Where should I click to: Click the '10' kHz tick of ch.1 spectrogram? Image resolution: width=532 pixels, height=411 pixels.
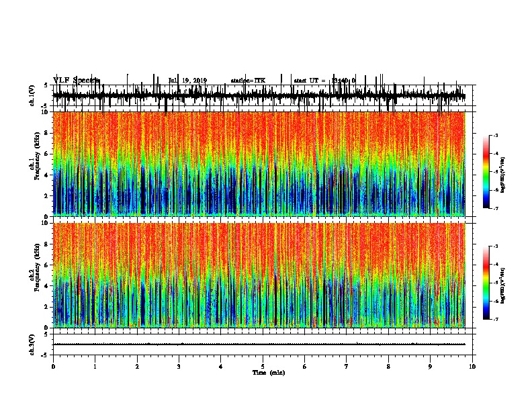coord(46,112)
